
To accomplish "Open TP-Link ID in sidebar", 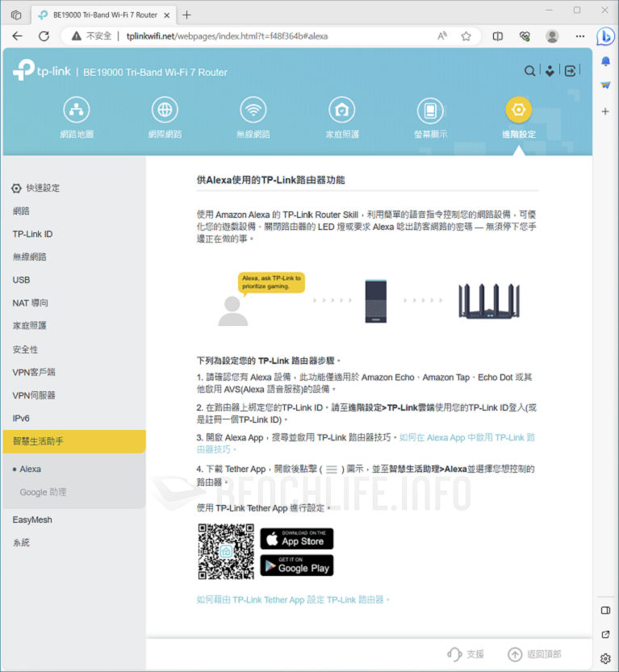I will pos(32,234).
